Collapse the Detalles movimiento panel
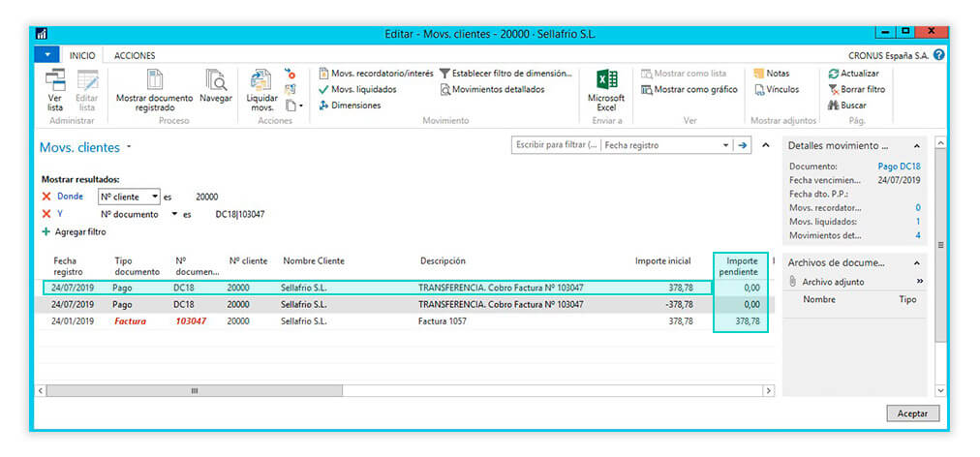980x457 pixels. click(x=916, y=145)
